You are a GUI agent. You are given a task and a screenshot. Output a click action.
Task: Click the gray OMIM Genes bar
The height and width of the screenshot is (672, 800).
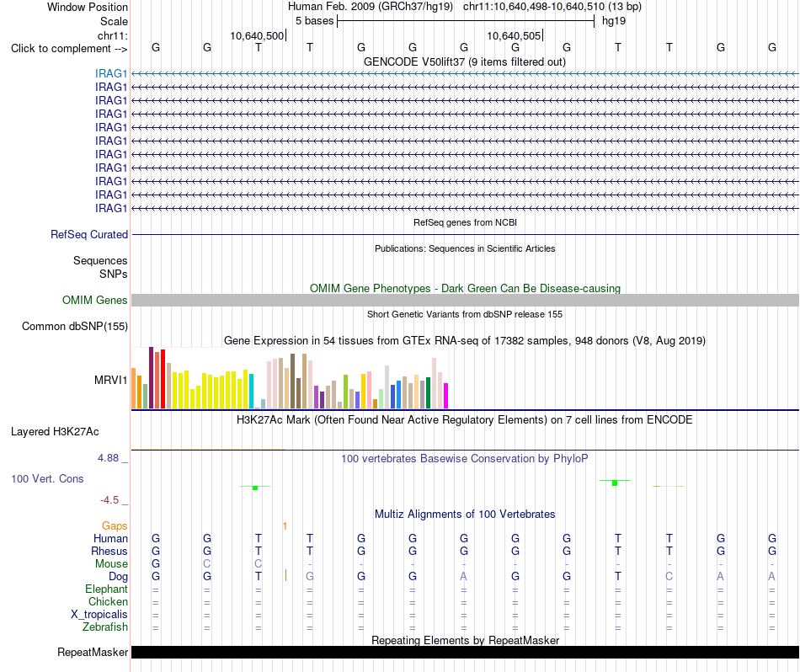point(465,300)
